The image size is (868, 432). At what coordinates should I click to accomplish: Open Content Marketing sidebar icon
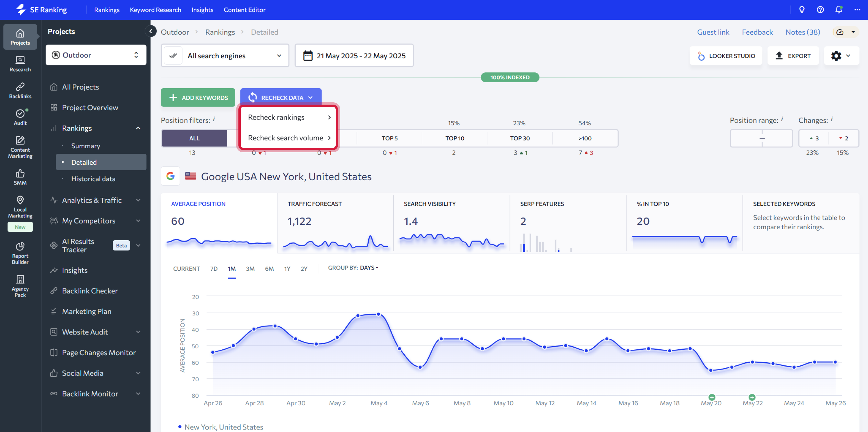pos(20,147)
